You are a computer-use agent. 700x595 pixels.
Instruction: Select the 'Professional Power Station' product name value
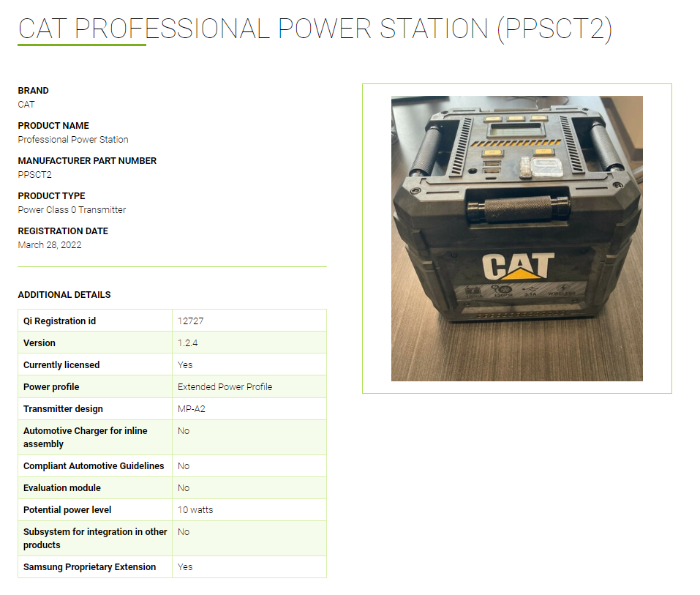pos(72,139)
